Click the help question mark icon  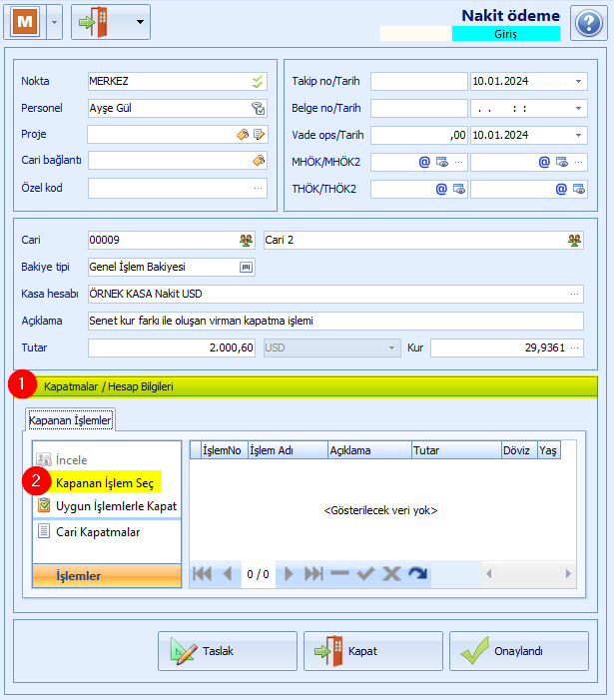click(589, 23)
